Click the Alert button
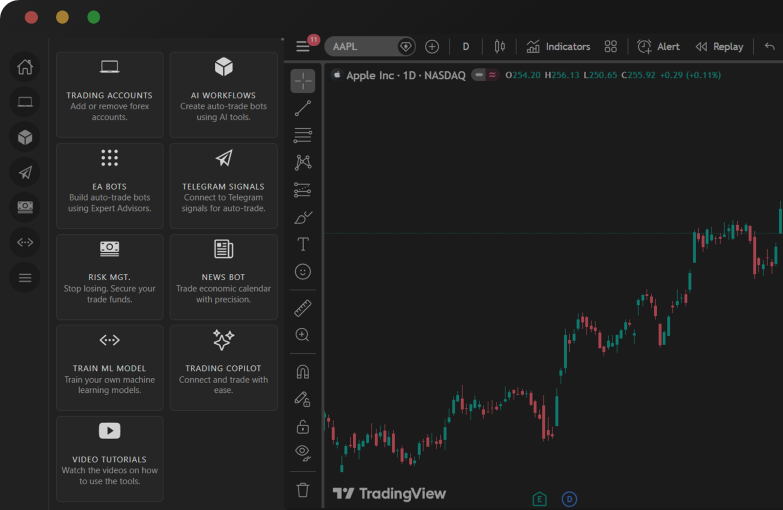Viewport: 783px width, 510px height. tap(658, 46)
